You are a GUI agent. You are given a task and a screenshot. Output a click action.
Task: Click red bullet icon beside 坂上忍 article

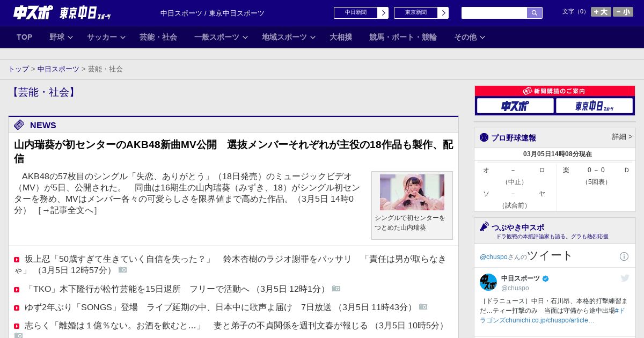tap(17, 260)
